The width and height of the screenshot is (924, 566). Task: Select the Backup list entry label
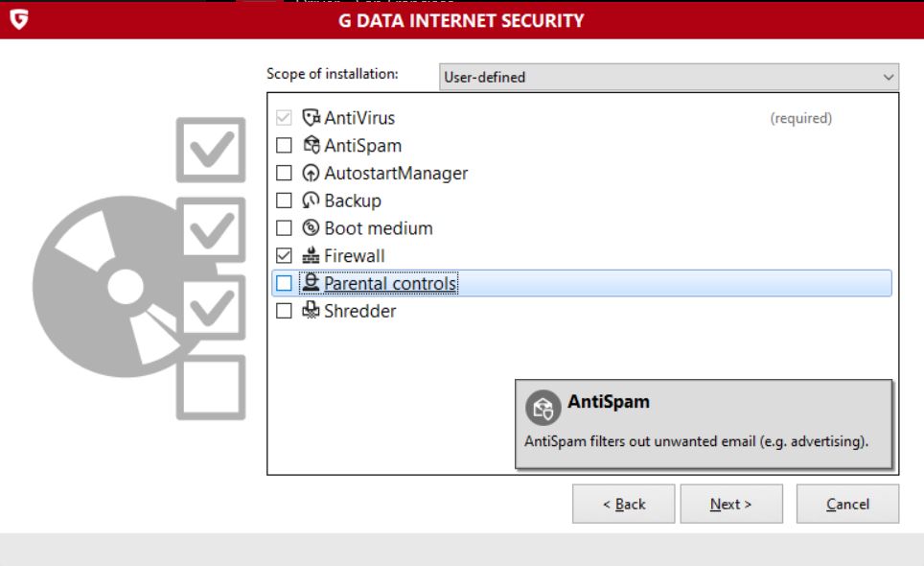[x=353, y=200]
